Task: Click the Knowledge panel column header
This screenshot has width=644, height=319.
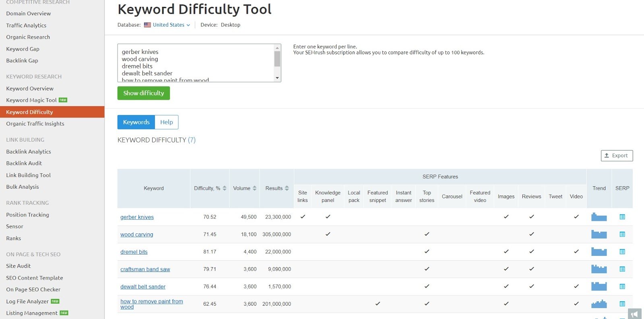Action: 328,197
